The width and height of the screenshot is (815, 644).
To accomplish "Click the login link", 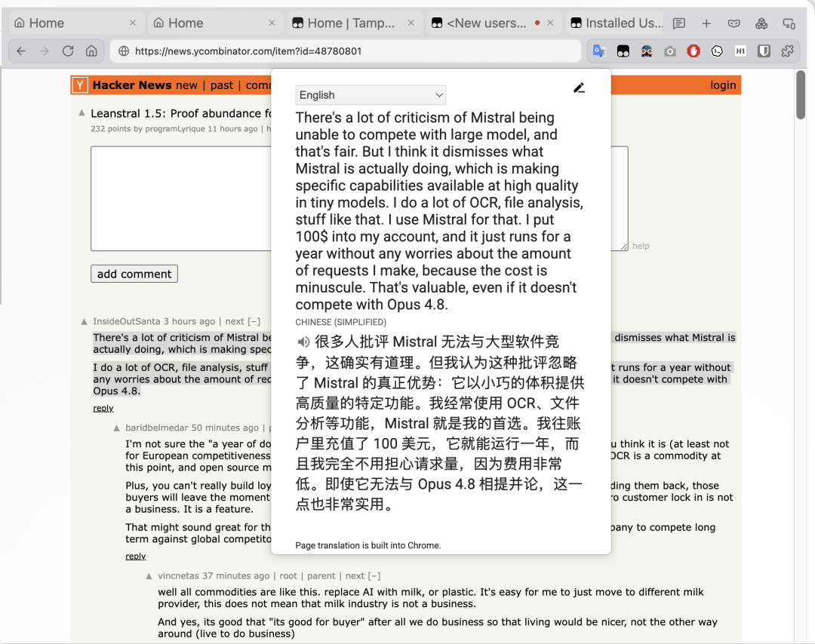I will (x=723, y=85).
